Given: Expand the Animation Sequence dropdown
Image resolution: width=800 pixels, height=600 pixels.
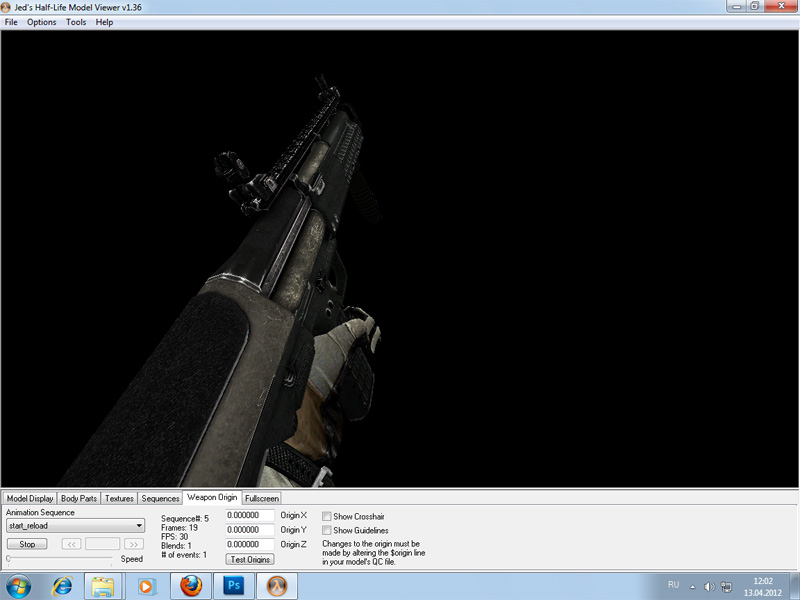Looking at the screenshot, I should click(x=139, y=526).
